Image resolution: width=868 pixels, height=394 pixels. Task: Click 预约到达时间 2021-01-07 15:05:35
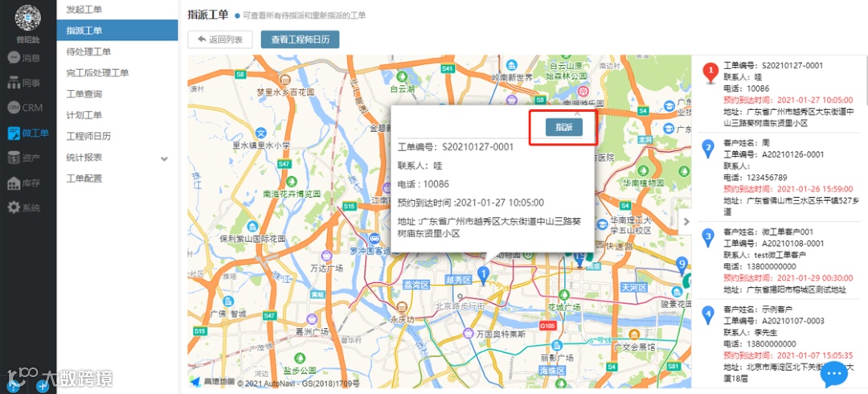pos(788,355)
